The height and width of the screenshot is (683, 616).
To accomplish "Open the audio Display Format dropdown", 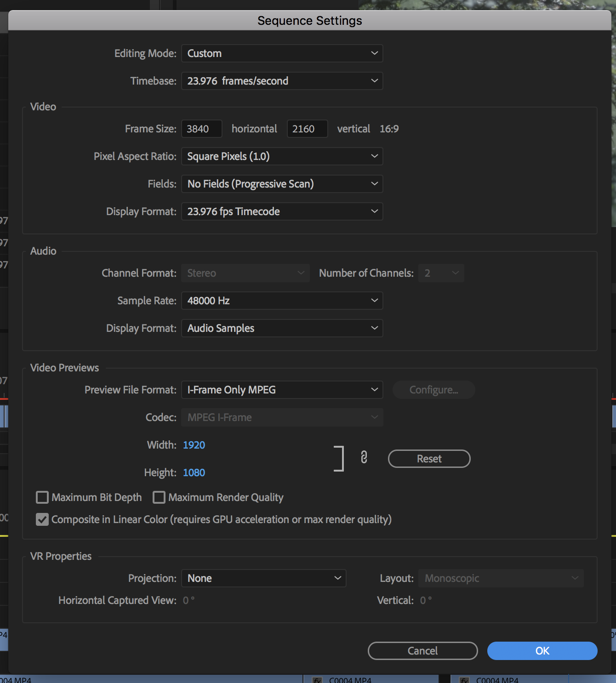I will pyautogui.click(x=282, y=328).
